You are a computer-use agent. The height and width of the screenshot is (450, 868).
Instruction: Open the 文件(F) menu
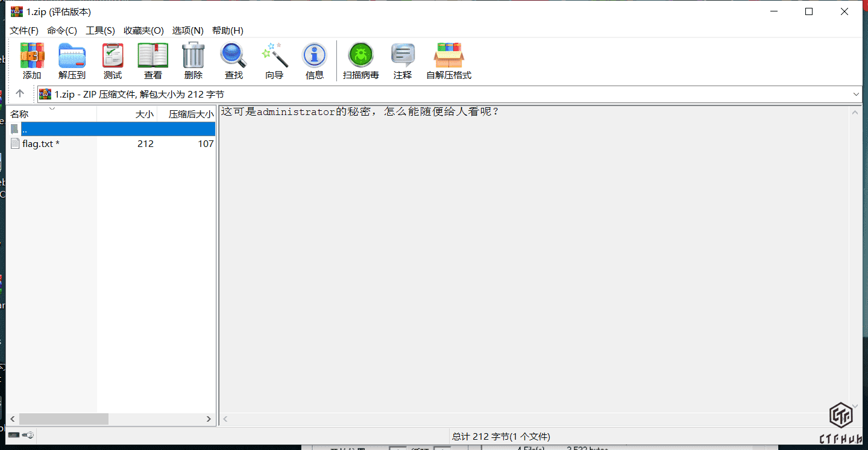pyautogui.click(x=24, y=31)
